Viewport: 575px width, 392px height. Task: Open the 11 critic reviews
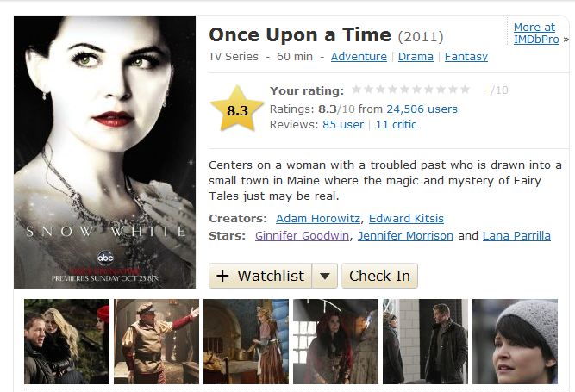point(396,125)
